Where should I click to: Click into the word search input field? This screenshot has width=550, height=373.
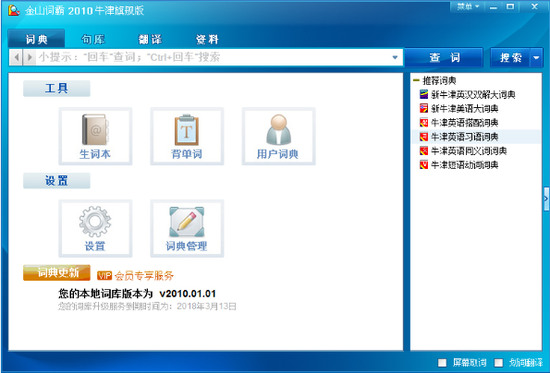click(x=213, y=57)
